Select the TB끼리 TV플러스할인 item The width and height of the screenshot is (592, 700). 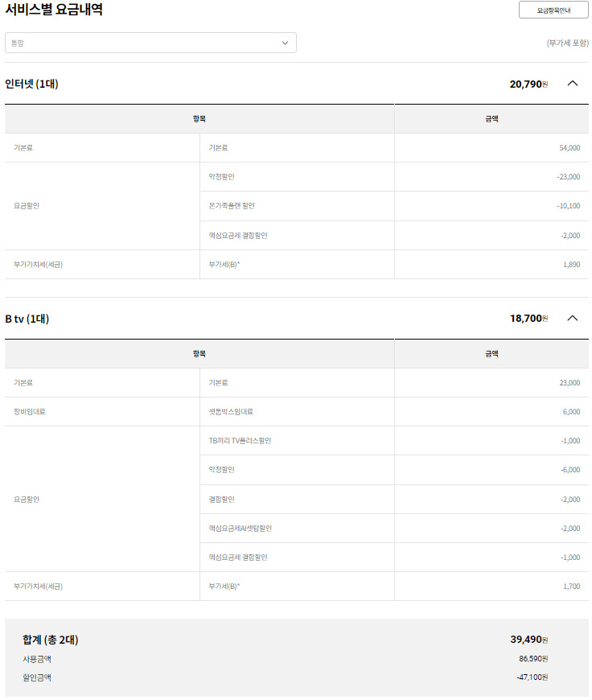click(245, 441)
